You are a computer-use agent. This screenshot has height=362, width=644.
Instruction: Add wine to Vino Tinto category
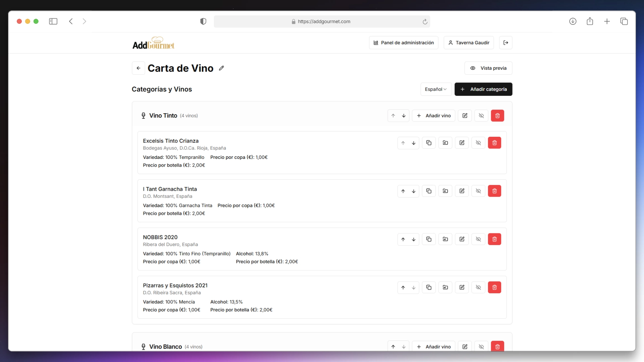[x=433, y=116]
